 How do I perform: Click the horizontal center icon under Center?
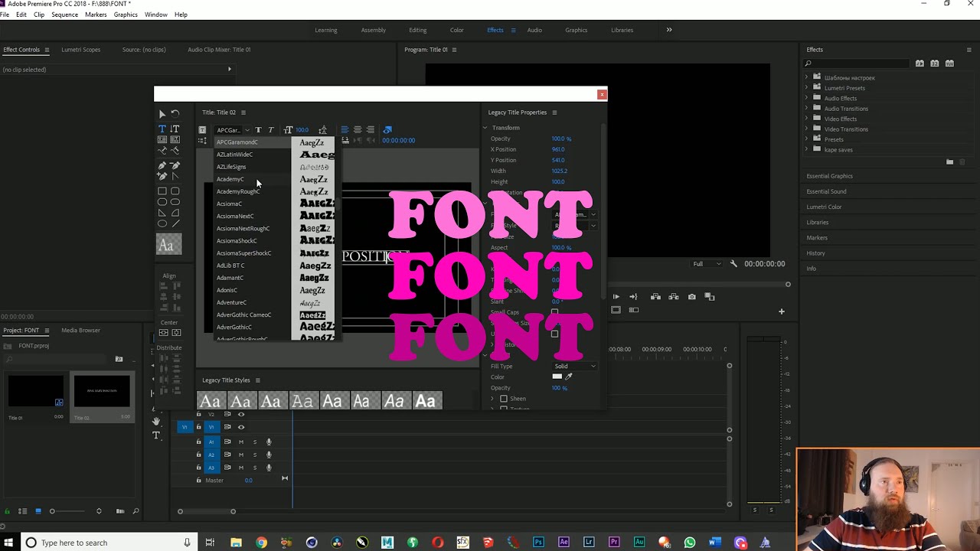click(176, 333)
